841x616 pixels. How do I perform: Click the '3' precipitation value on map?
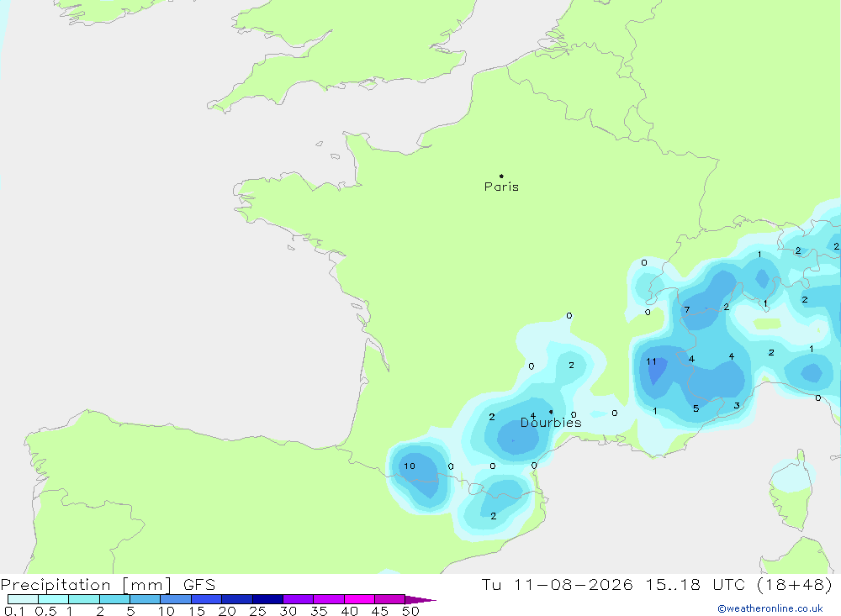737,406
